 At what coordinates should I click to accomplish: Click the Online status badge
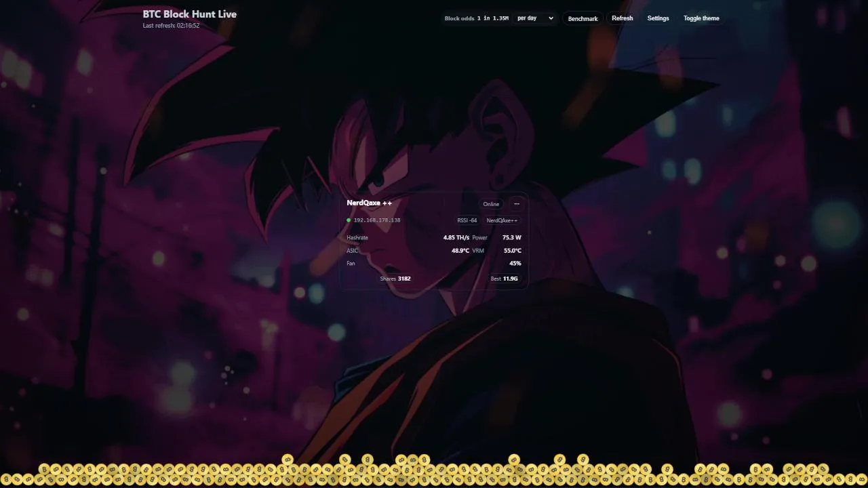tap(491, 204)
